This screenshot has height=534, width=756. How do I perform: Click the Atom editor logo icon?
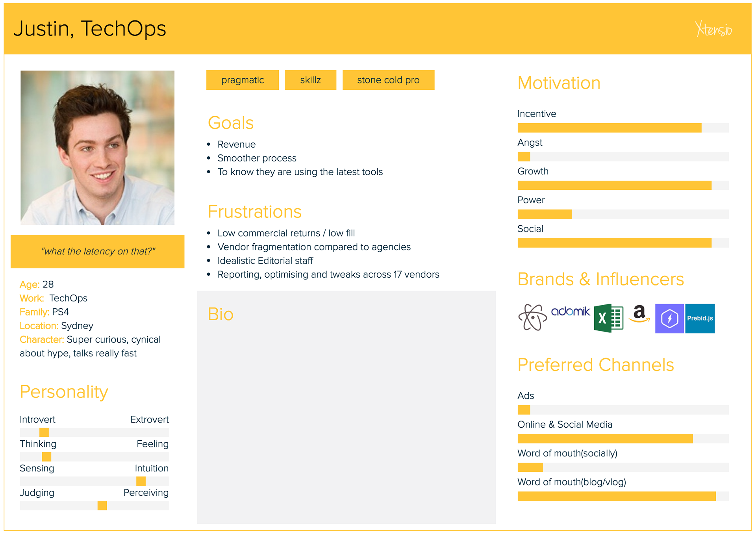tap(532, 317)
